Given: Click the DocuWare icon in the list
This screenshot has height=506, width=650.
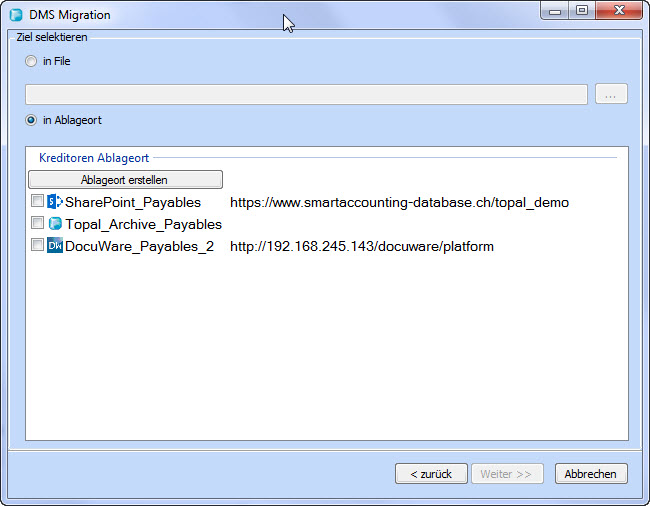Looking at the screenshot, I should (55, 246).
